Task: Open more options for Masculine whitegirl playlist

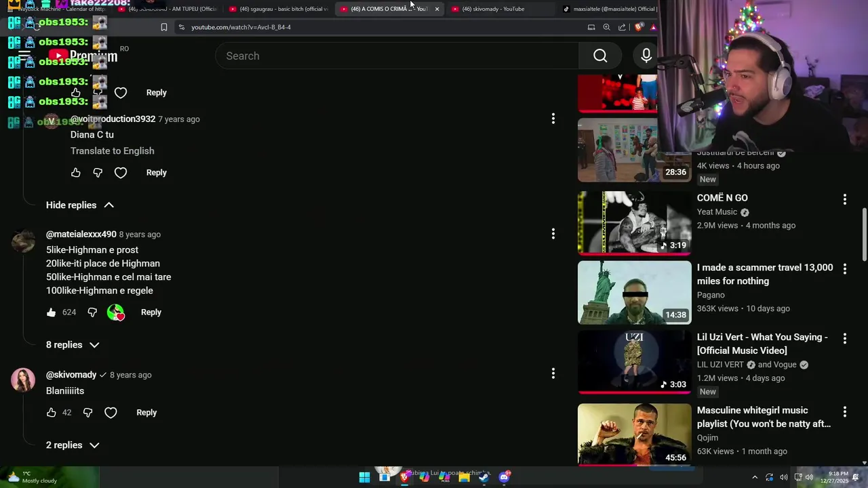Action: point(845,411)
